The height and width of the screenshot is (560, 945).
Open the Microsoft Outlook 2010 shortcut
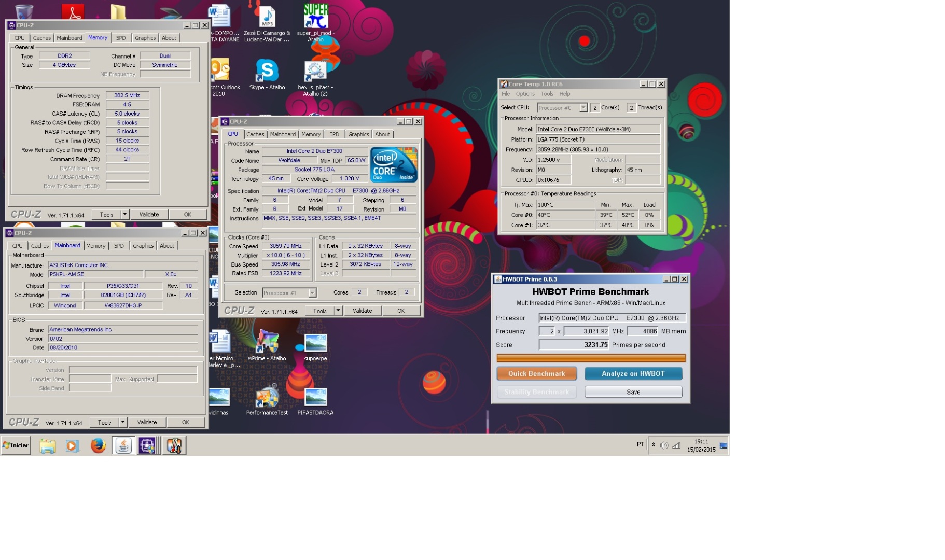pyautogui.click(x=220, y=70)
